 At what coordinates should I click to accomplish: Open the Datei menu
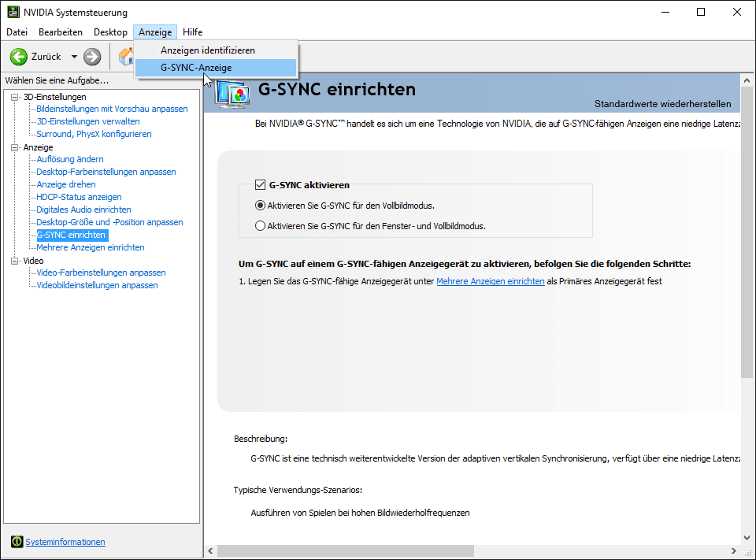[x=17, y=32]
